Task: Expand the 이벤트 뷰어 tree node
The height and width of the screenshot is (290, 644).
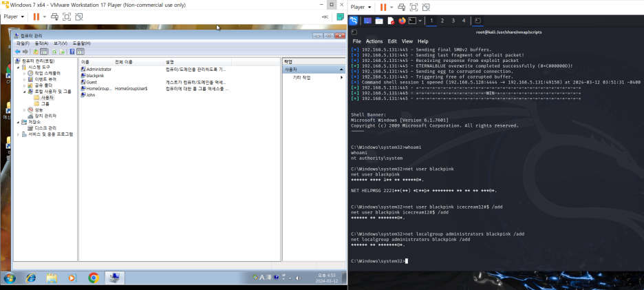Action: coord(25,79)
